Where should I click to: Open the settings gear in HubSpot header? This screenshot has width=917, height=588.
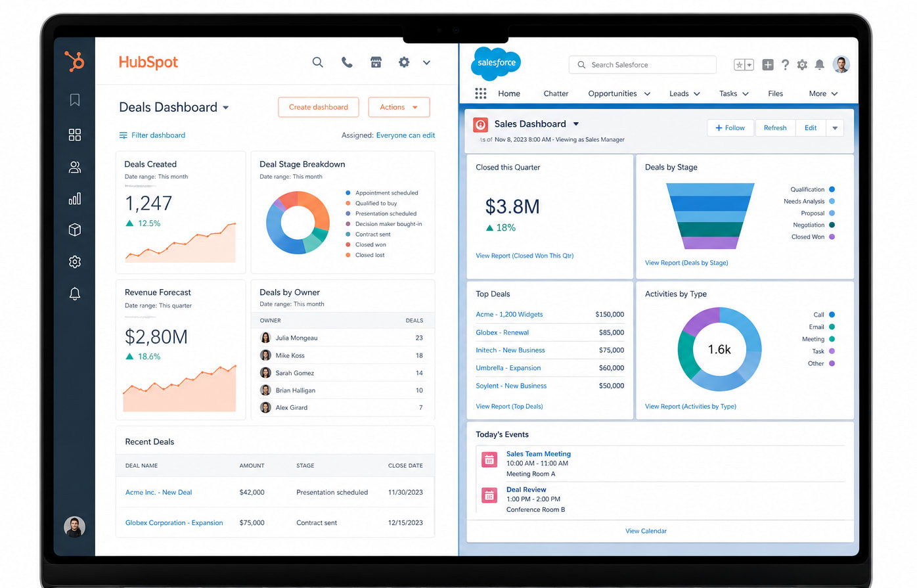[x=404, y=62]
